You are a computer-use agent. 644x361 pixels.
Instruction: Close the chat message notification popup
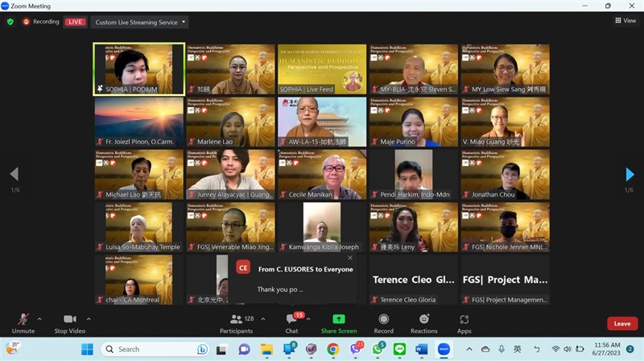click(350, 258)
